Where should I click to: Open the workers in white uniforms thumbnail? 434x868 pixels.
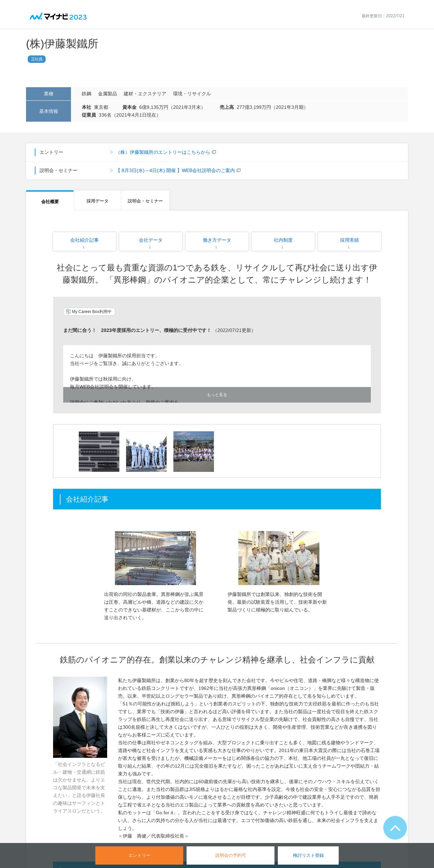click(x=146, y=452)
